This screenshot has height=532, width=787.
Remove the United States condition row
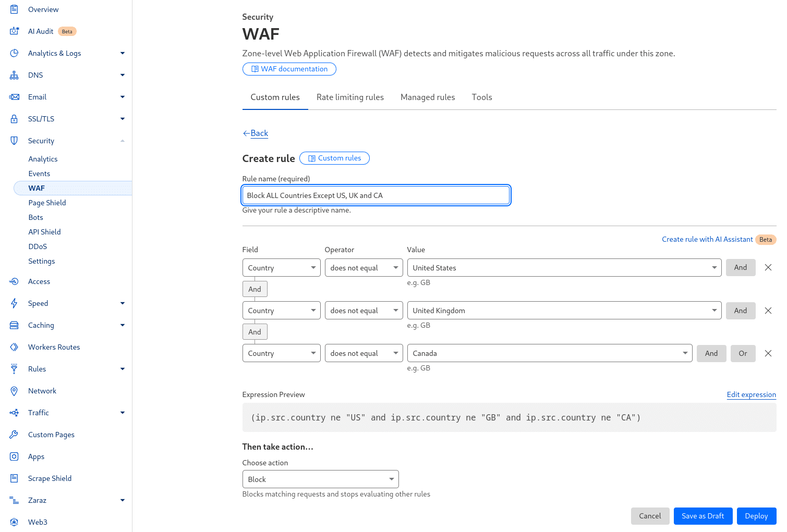tap(768, 267)
